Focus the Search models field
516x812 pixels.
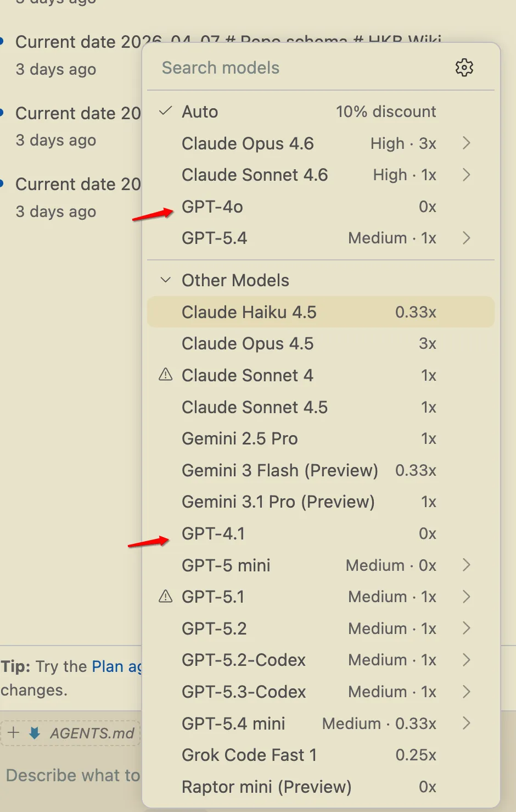(x=296, y=68)
